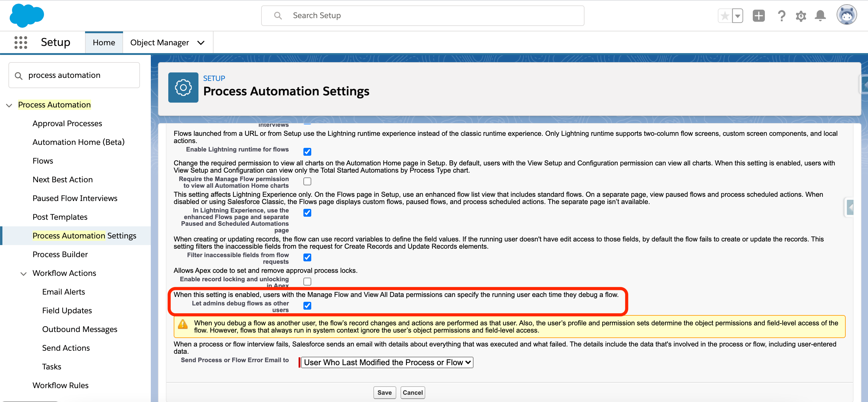Open the notifications bell
The height and width of the screenshot is (402, 868).
[820, 16]
